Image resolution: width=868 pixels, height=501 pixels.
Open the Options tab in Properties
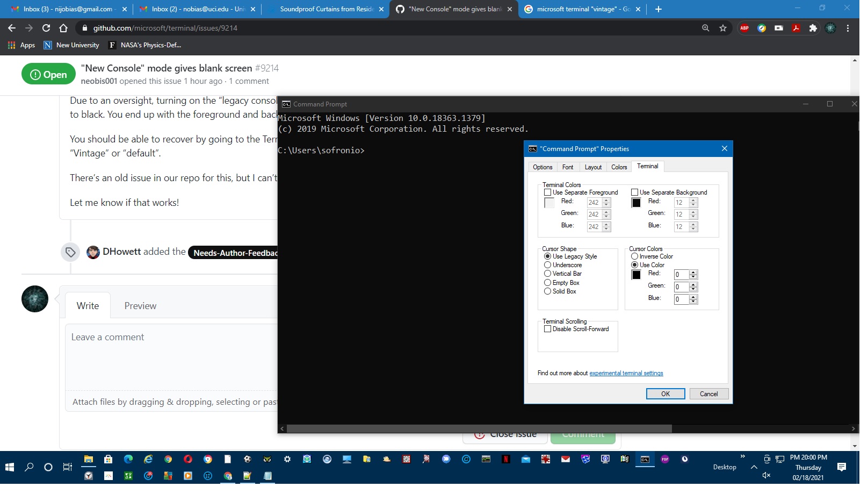542,167
